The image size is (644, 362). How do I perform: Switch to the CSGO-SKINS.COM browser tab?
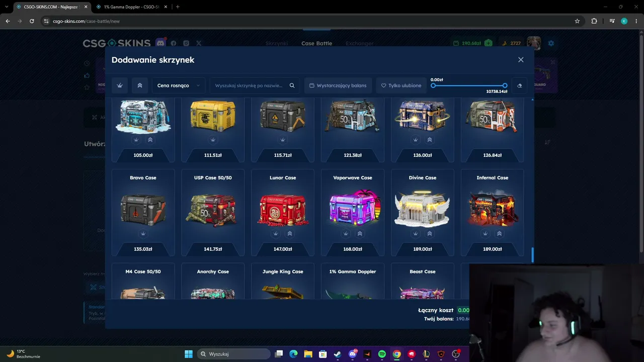[x=51, y=7]
